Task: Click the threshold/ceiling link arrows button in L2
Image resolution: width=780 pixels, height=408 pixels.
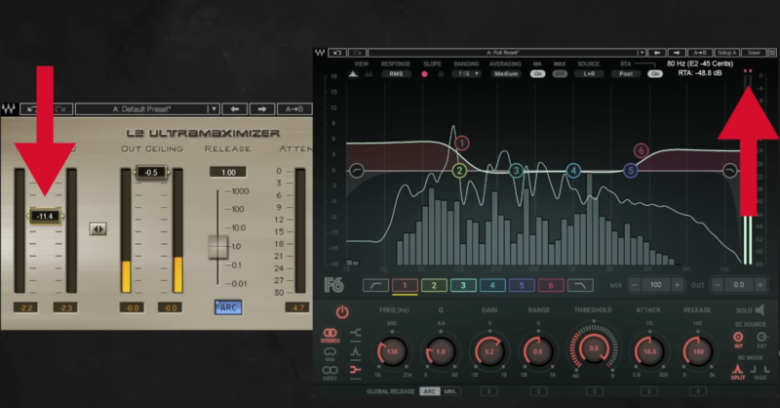Action: (x=98, y=229)
